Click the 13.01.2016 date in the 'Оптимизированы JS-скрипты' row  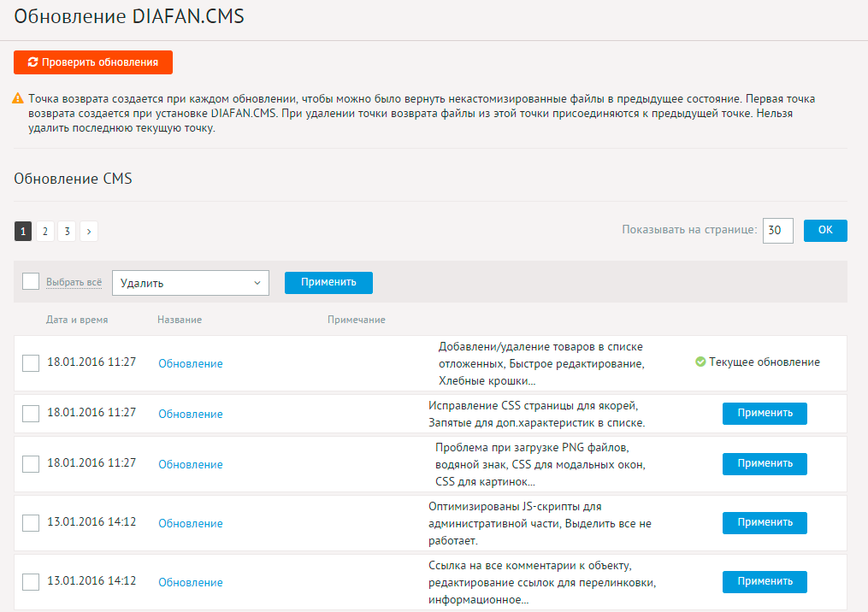pyautogui.click(x=92, y=521)
